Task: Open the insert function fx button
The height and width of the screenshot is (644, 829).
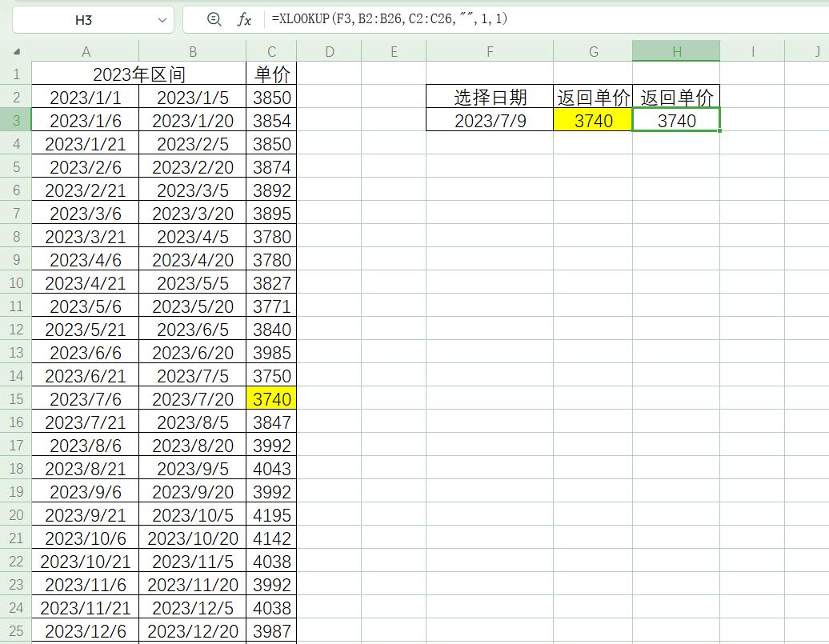Action: [244, 19]
